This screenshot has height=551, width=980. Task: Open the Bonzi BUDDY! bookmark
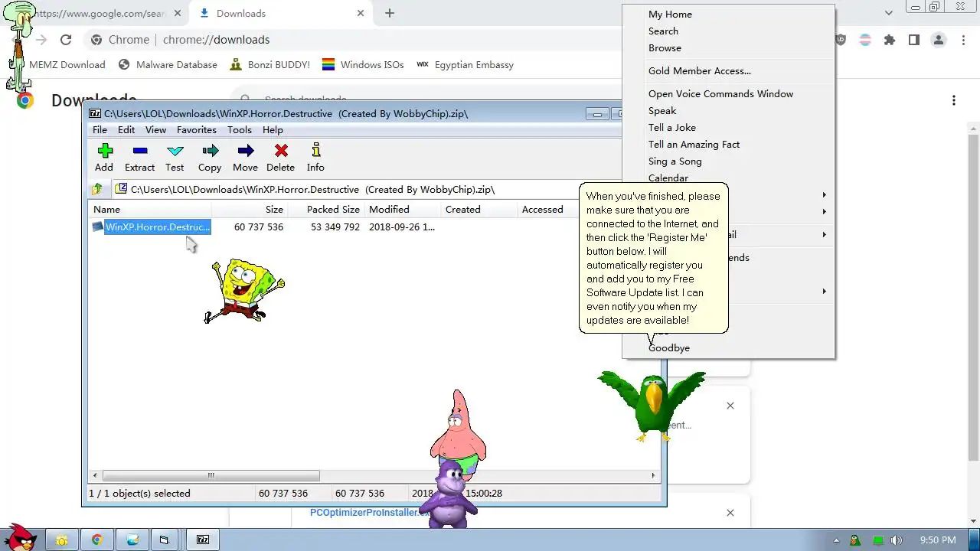point(269,65)
